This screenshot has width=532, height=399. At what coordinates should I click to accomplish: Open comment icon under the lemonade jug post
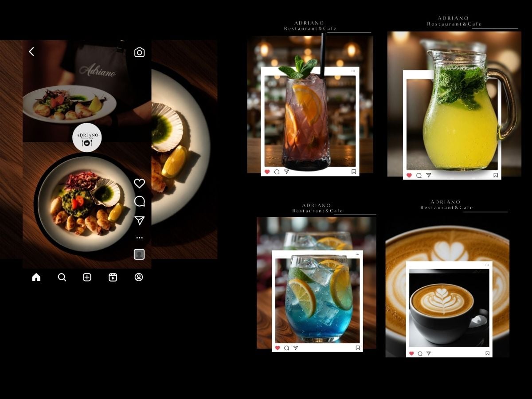pos(419,175)
